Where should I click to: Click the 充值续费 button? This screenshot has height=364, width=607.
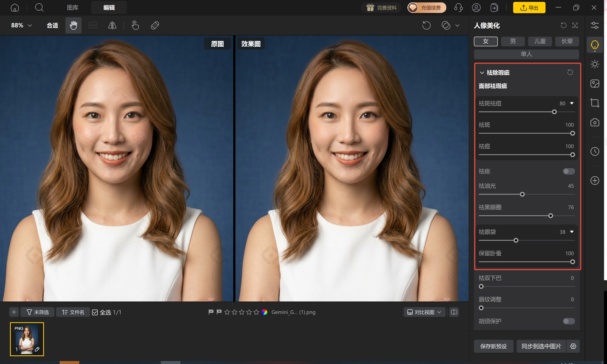pos(427,8)
